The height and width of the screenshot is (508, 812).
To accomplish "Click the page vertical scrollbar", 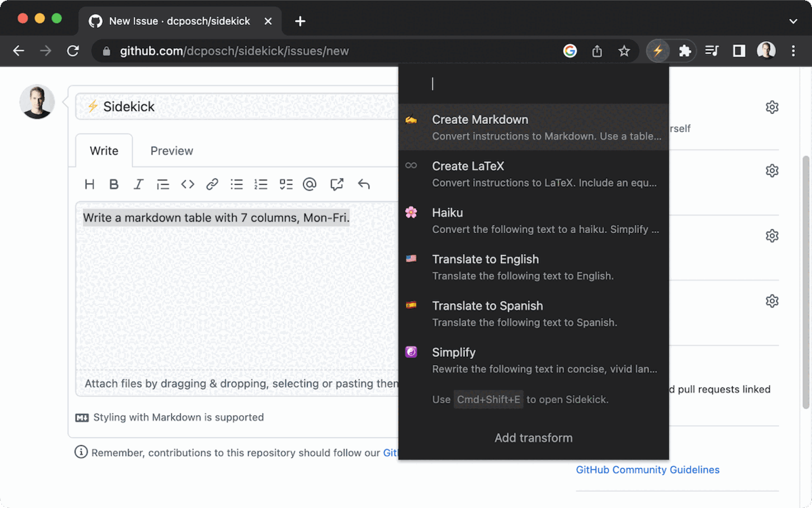I will pyautogui.click(x=805, y=281).
